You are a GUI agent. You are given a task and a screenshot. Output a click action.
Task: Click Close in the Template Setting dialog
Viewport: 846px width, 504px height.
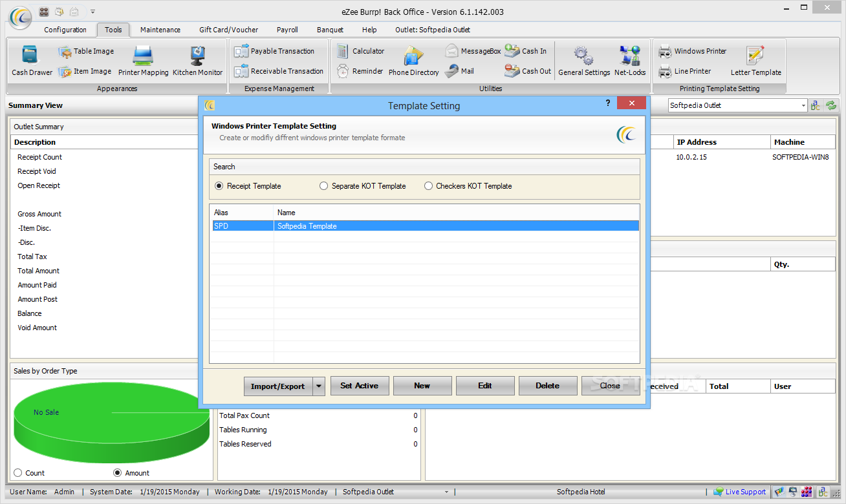pyautogui.click(x=611, y=386)
